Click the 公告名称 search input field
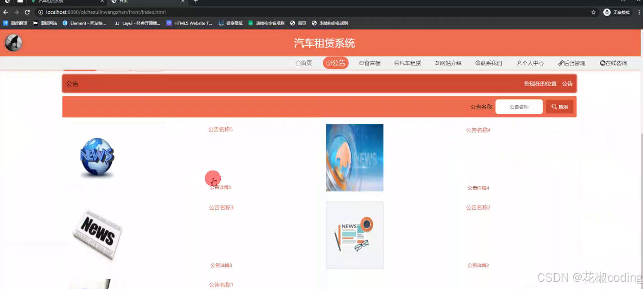Viewport: 644px width, 289px height. [519, 107]
